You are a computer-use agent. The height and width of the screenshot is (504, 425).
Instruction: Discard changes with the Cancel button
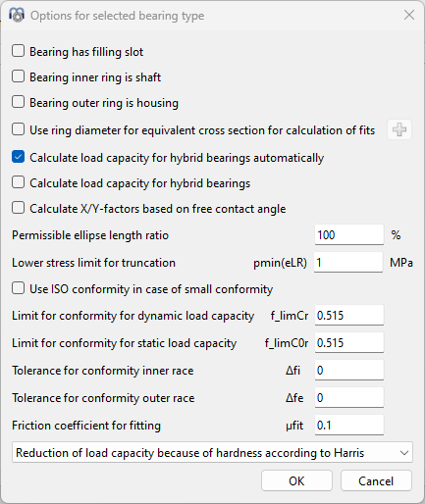click(376, 480)
